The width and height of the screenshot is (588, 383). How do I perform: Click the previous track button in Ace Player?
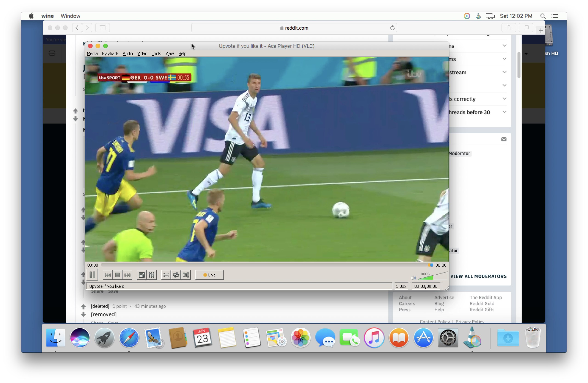click(107, 275)
